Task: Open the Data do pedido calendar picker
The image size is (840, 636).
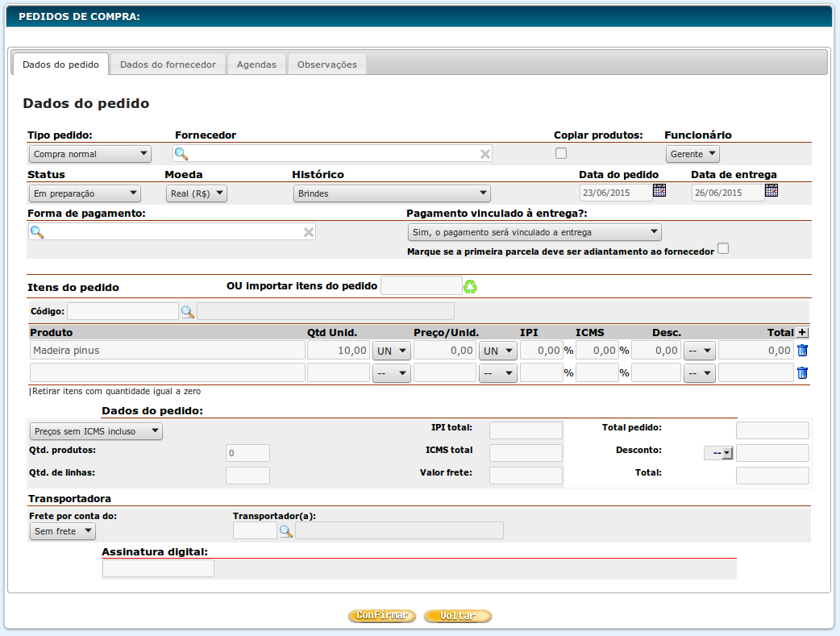Action: (659, 191)
